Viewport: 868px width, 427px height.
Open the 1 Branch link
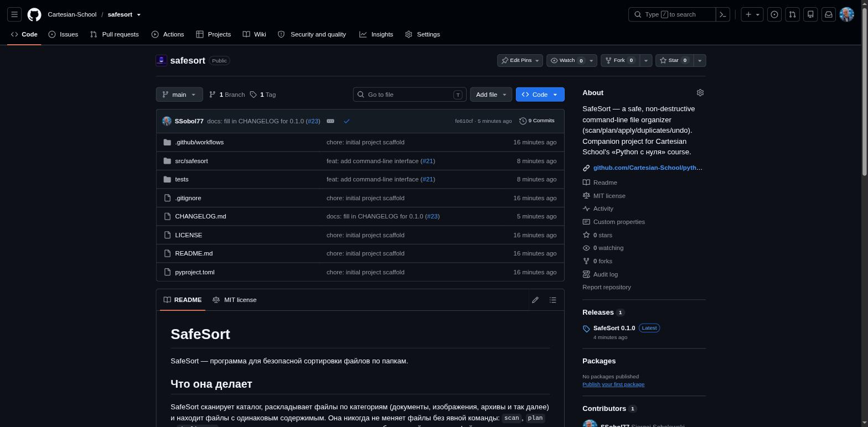point(227,95)
